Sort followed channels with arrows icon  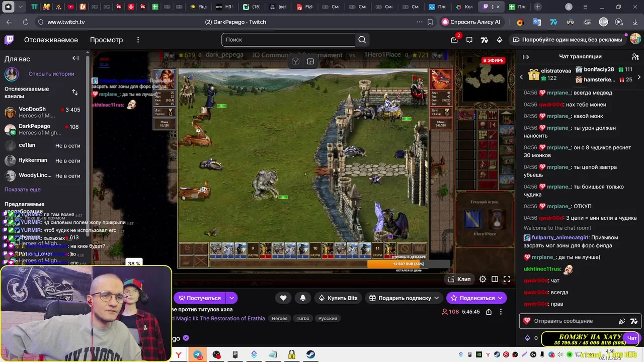point(75,93)
